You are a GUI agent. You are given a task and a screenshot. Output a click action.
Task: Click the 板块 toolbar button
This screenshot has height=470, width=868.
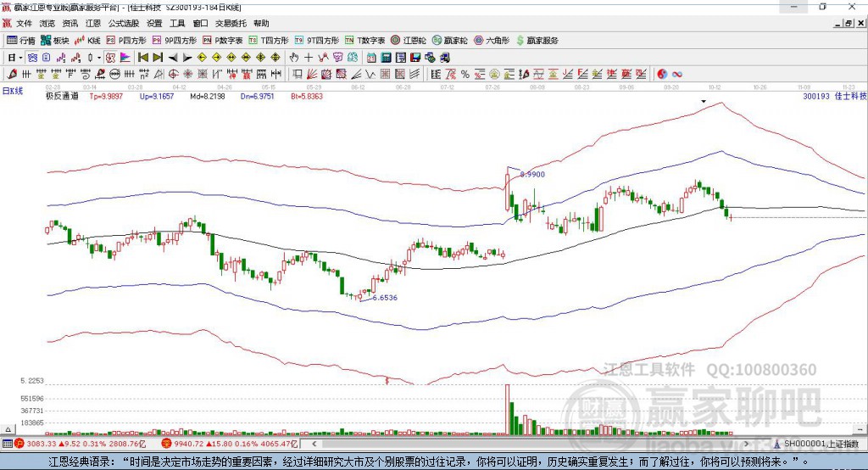pos(54,41)
